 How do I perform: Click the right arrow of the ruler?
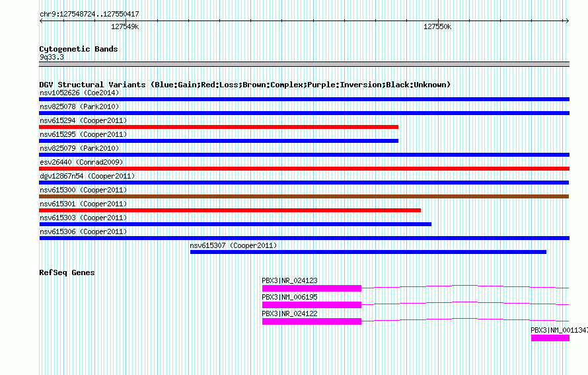pyautogui.click(x=568, y=21)
